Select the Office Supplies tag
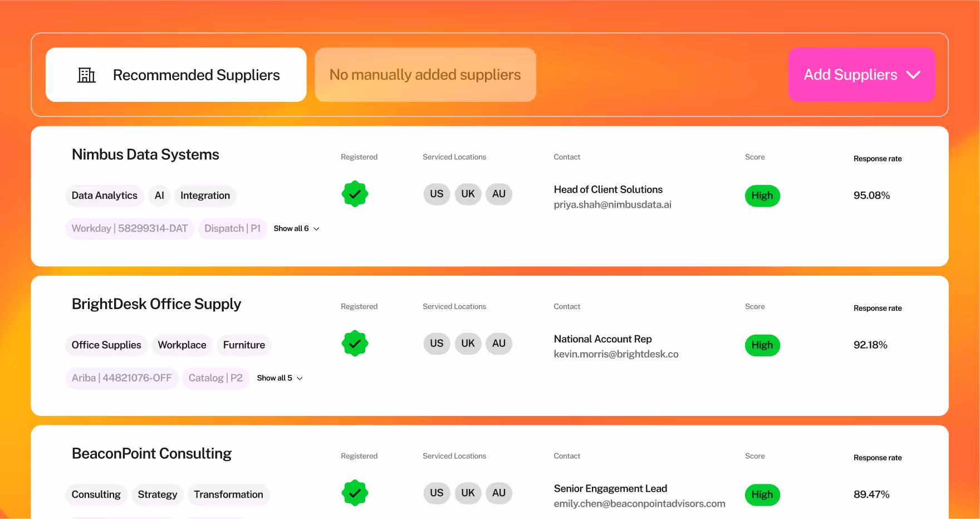This screenshot has width=980, height=519. point(106,345)
